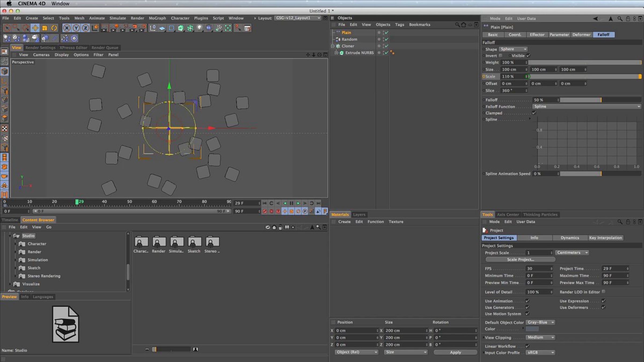The image size is (644, 362).
Task: Toggle X-axis lock button
Action: 67,28
